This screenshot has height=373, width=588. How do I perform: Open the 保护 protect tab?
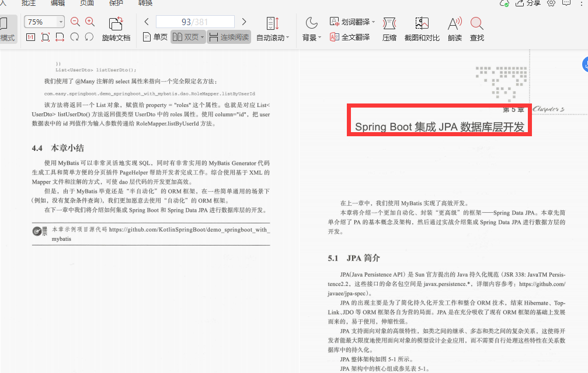click(116, 3)
